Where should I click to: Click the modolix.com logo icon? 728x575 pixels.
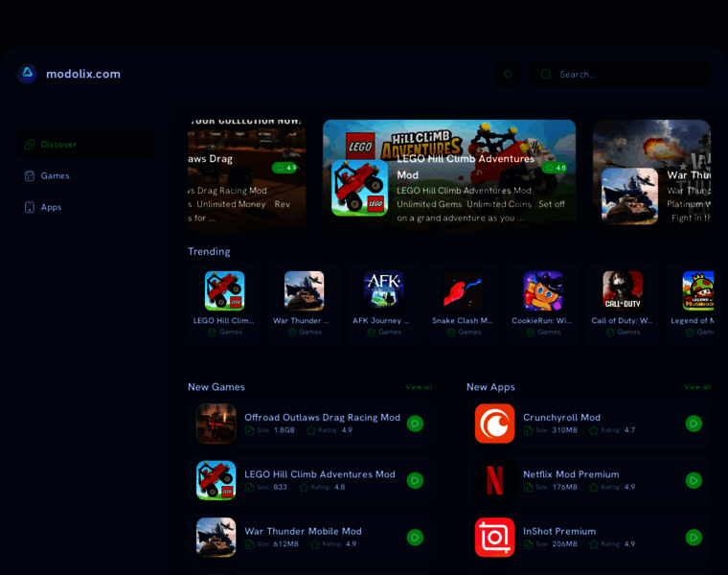pos(28,74)
